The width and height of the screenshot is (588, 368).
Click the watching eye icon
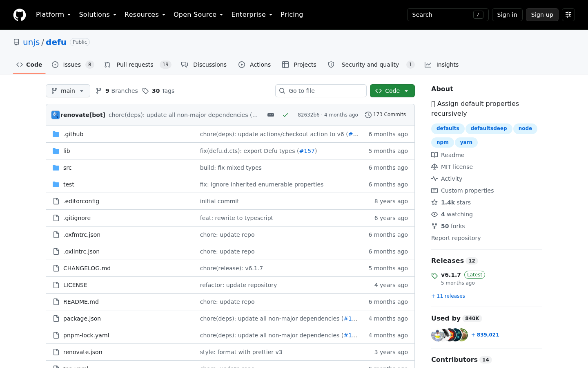coord(434,214)
